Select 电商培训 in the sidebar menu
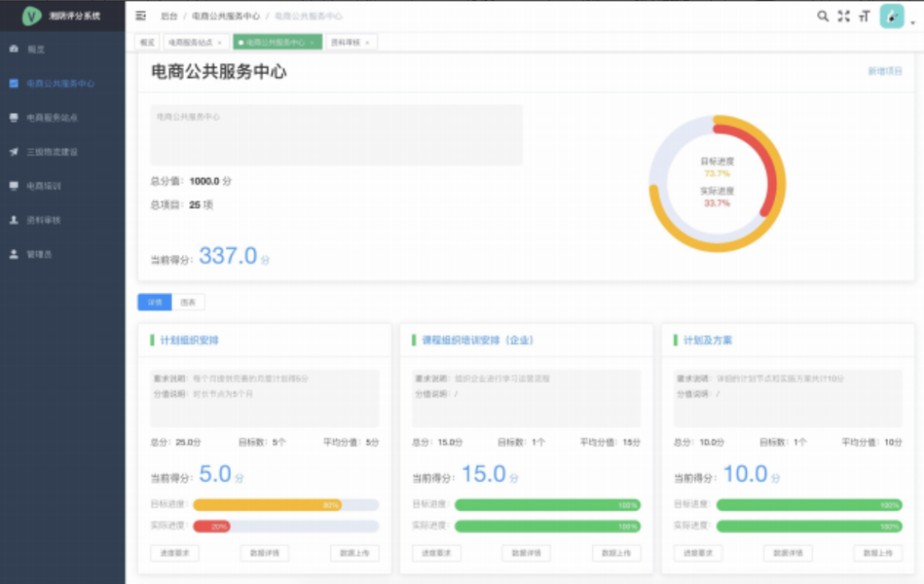The height and width of the screenshot is (584, 924). [44, 186]
